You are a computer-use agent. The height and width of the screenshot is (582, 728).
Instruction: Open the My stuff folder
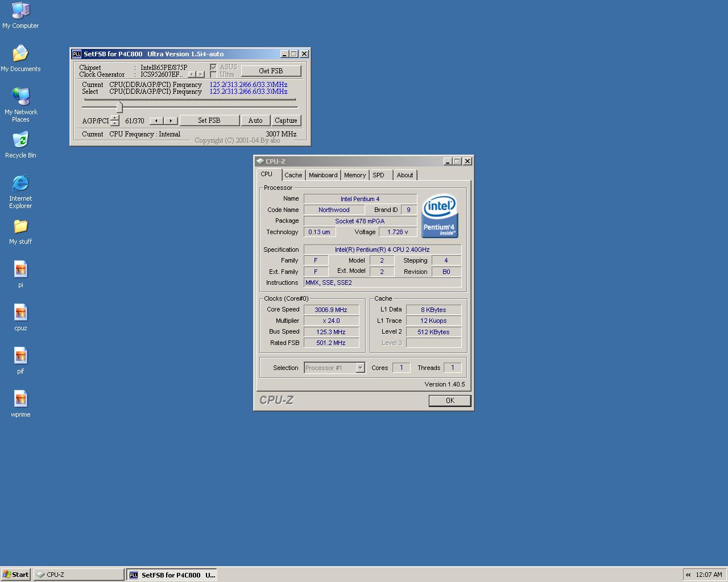pos(20,232)
